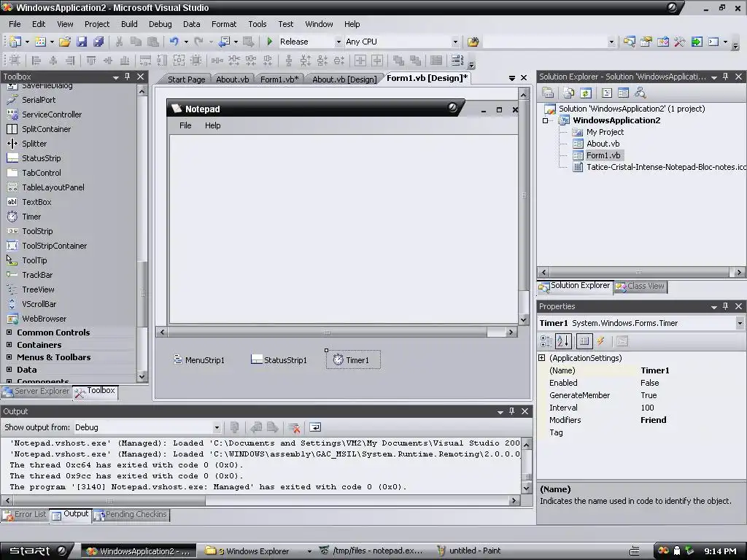Click Solution Explorer's Properties icon
747x560 pixels.
pos(548,93)
